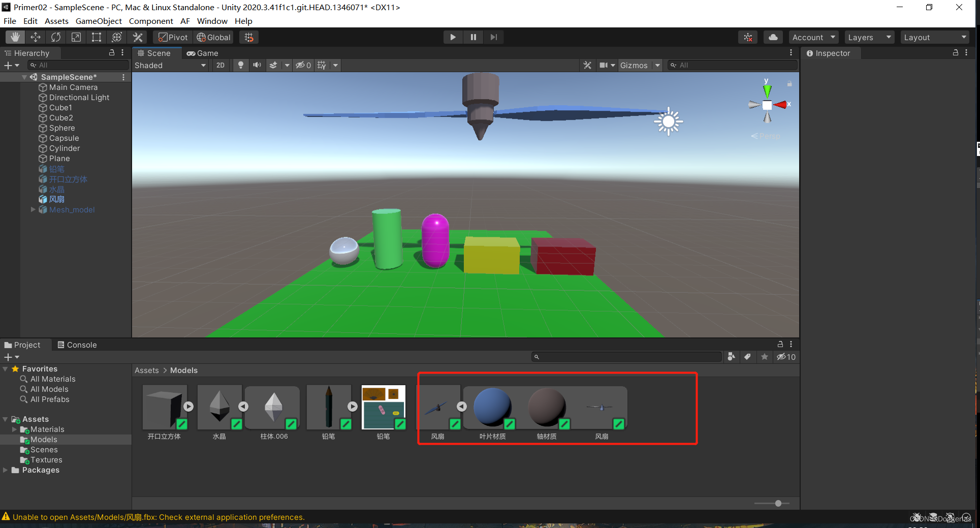Image resolution: width=980 pixels, height=528 pixels.
Task: Open the File menu
Action: pyautogui.click(x=10, y=21)
